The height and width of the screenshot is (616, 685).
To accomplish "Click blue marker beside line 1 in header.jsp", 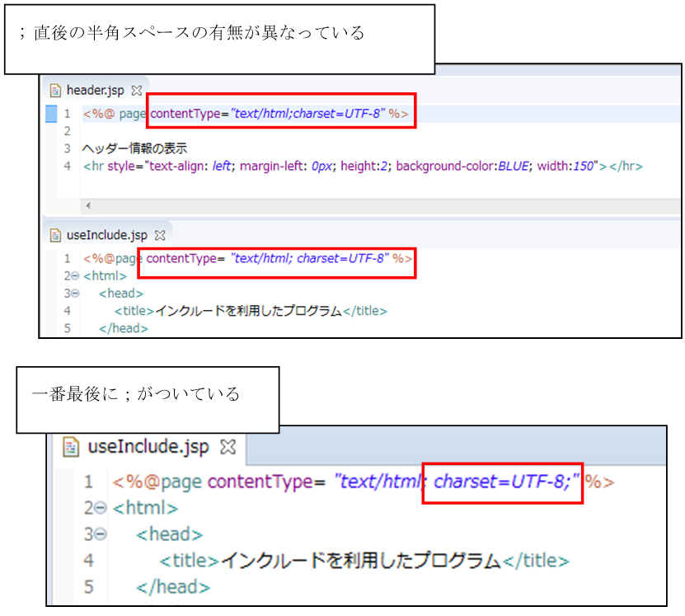I will pyautogui.click(x=50, y=113).
